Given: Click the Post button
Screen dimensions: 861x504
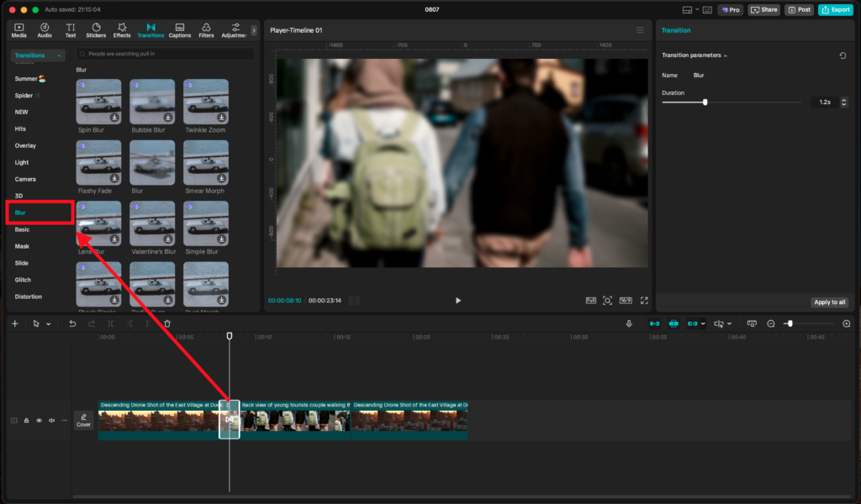Looking at the screenshot, I should point(800,10).
